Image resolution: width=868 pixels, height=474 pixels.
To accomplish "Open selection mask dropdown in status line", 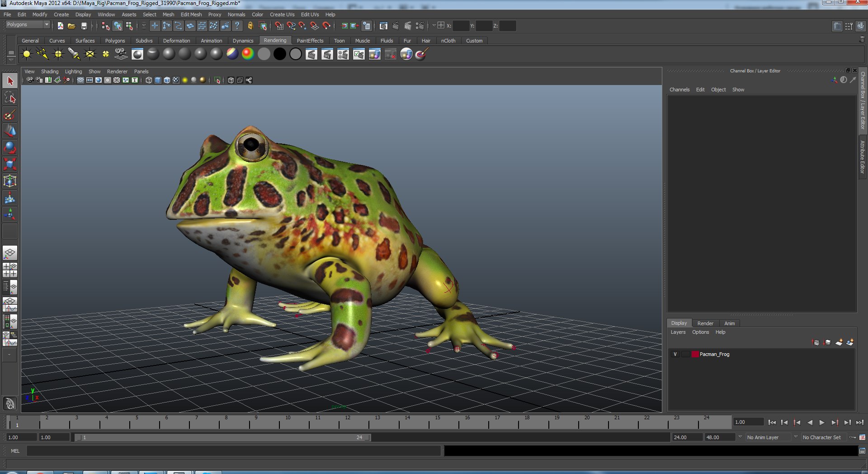I will point(144,26).
